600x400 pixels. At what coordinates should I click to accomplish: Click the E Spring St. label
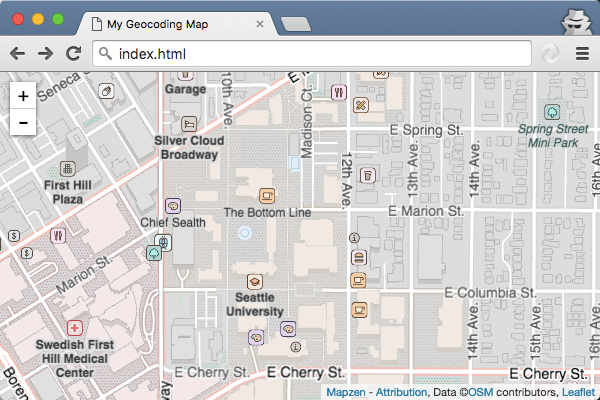point(426,130)
